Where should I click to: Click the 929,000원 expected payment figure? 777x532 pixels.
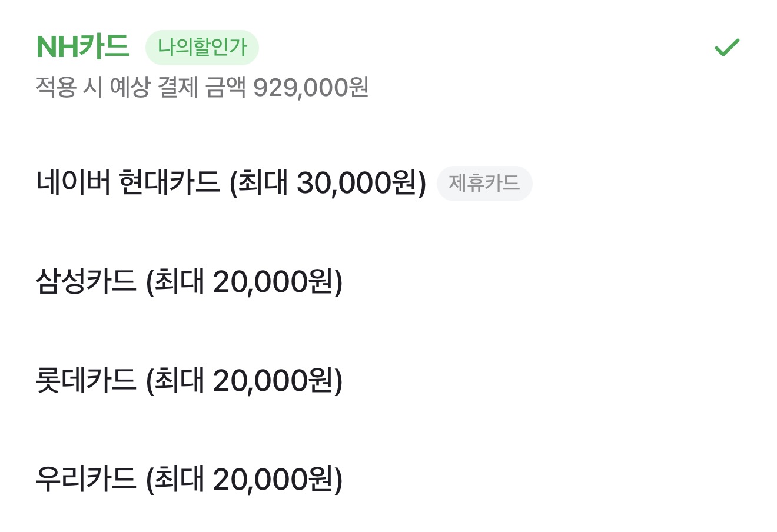click(x=310, y=88)
